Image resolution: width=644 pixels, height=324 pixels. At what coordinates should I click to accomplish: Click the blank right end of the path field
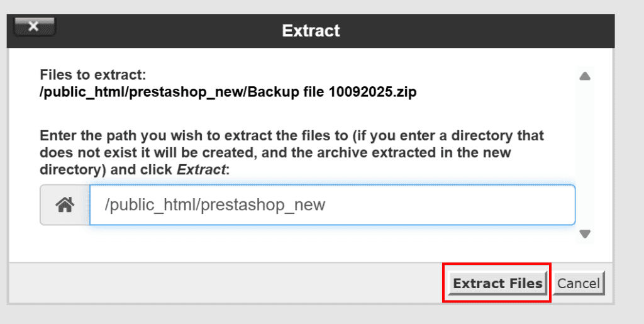503,205
